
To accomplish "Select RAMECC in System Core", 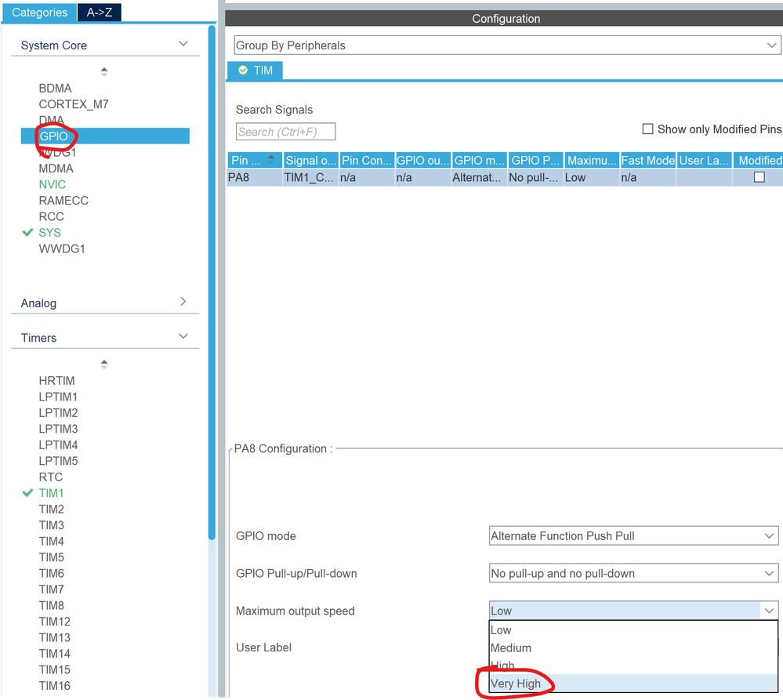I will tap(63, 201).
